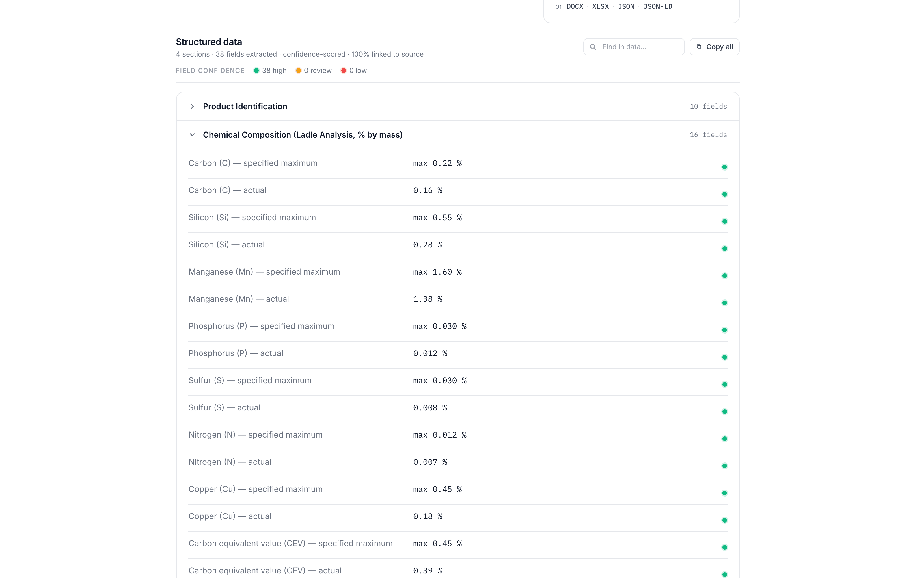This screenshot has width=924, height=578.
Task: Select the Sulfur actual value 0.008 %
Action: click(430, 407)
